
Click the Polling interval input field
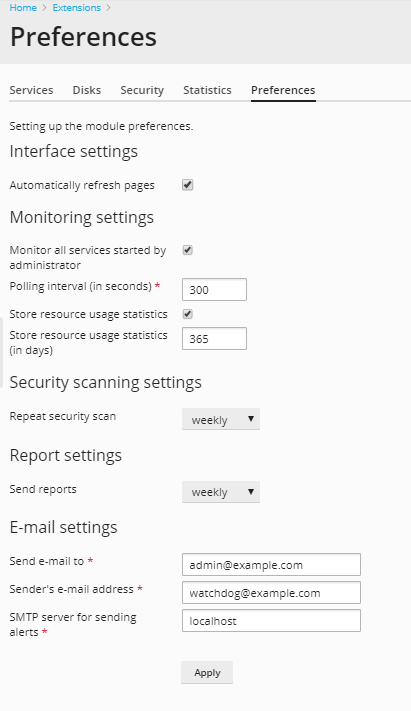pyautogui.click(x=215, y=290)
